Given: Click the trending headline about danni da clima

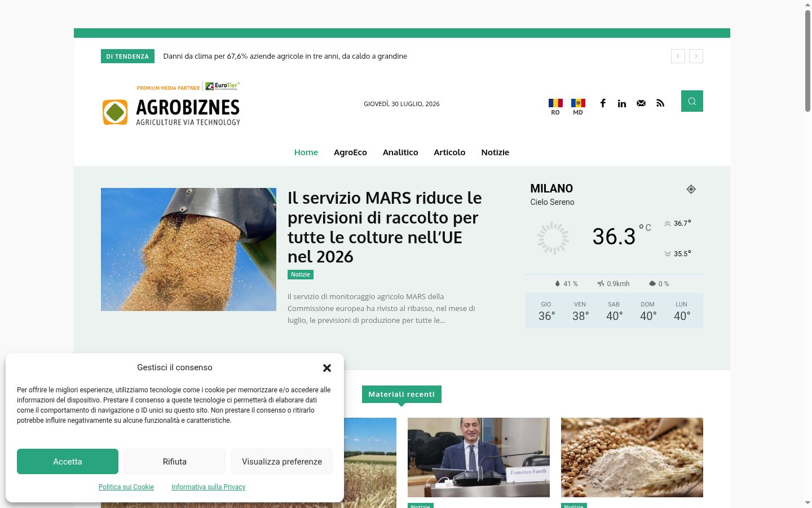Looking at the screenshot, I should 285,56.
